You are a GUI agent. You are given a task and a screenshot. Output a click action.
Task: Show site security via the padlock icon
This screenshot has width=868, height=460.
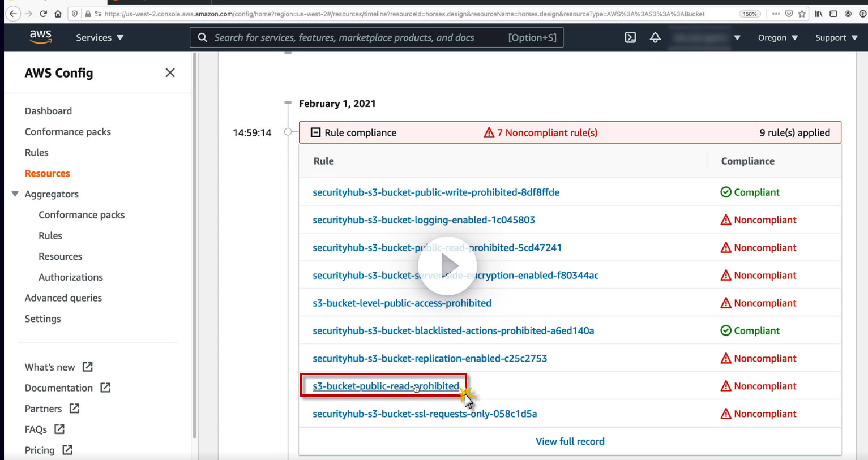click(88, 14)
